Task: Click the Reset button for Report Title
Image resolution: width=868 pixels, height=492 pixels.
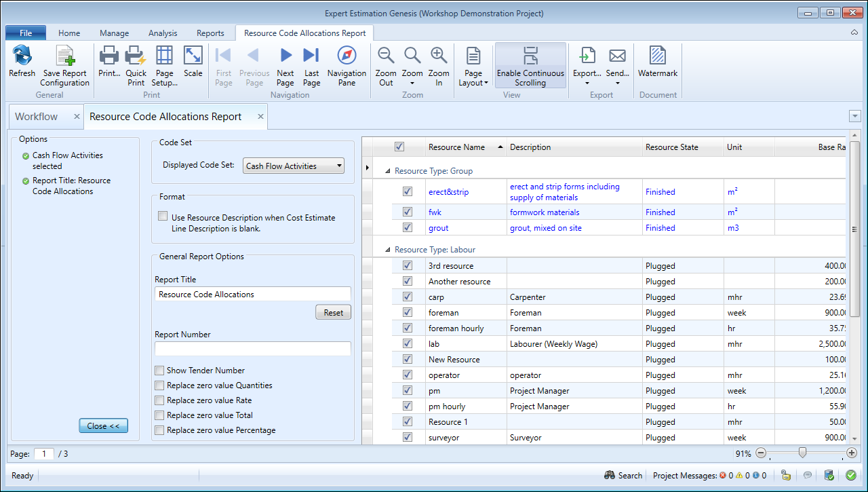Action: pyautogui.click(x=333, y=313)
